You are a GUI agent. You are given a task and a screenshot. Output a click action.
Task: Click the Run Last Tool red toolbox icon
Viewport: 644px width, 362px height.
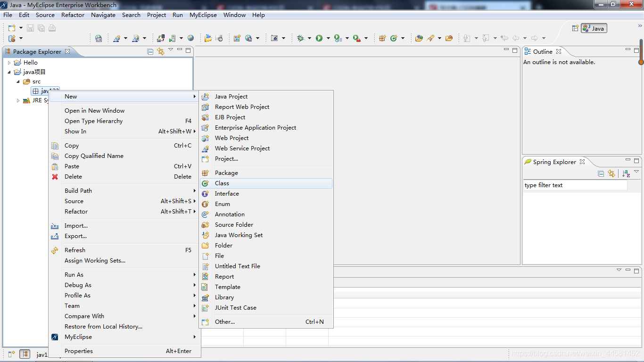tap(356, 38)
